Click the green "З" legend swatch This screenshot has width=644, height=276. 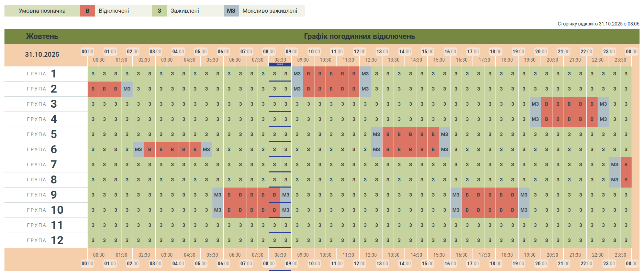coord(159,11)
